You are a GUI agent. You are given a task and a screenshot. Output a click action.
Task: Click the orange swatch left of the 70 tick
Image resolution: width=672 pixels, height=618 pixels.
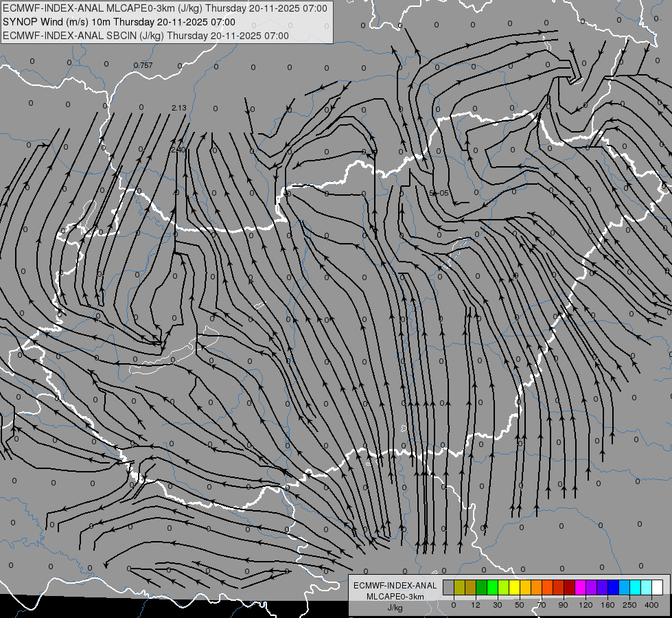(537, 587)
